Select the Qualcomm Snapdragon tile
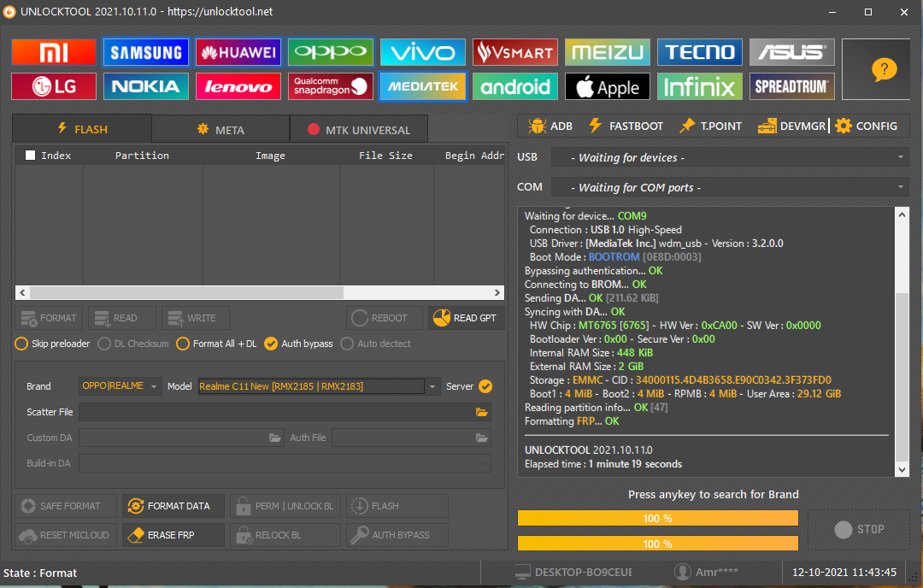This screenshot has width=923, height=588. 331,86
